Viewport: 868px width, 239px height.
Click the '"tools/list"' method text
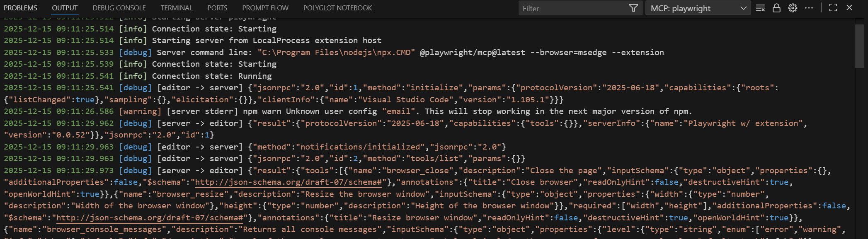click(x=434, y=159)
